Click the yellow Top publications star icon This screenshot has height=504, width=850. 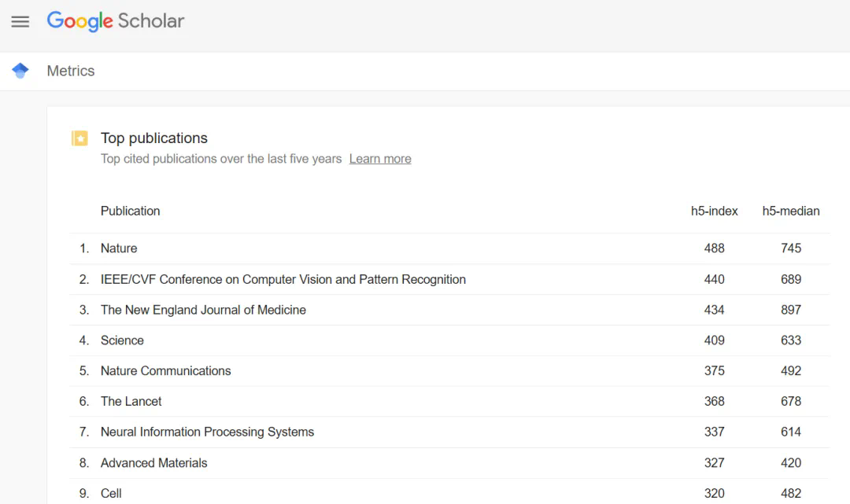pyautogui.click(x=79, y=138)
